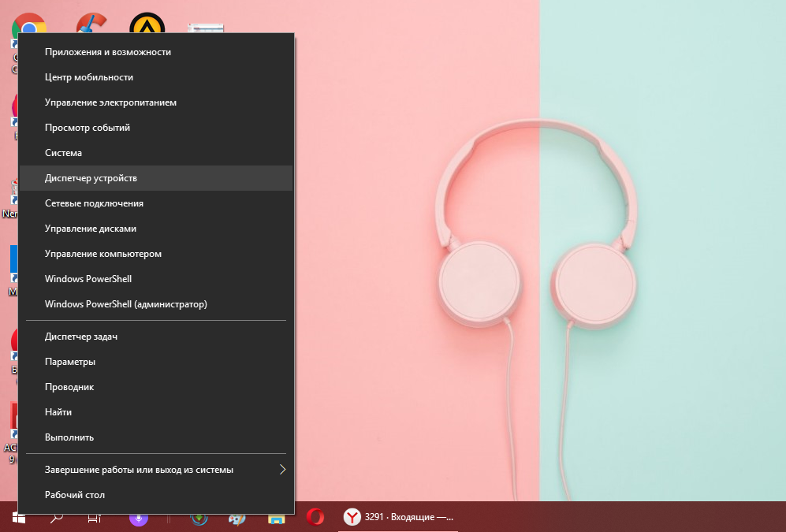Viewport: 786px width, 532px height.
Task: Launch Проводник from the menu
Action: click(156, 387)
